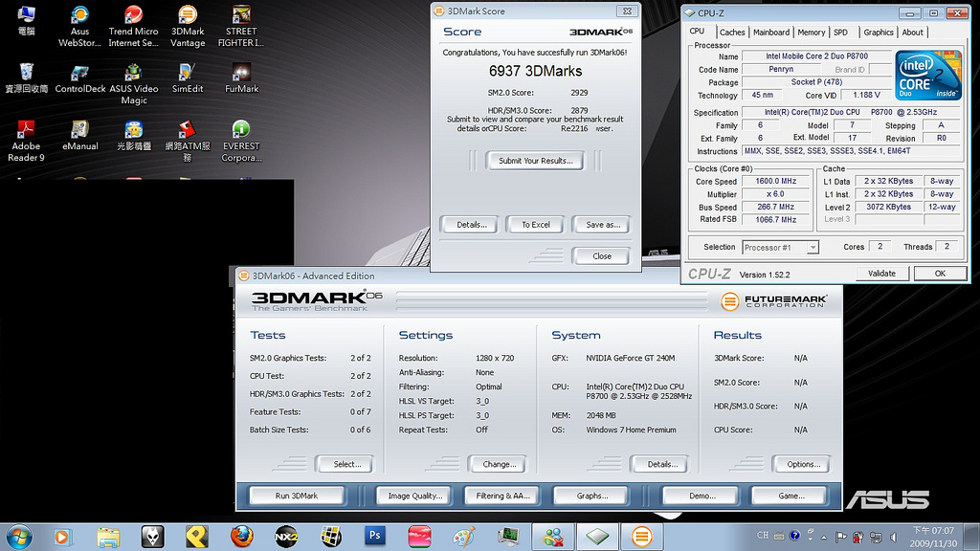This screenshot has height=551, width=980.
Task: Launch EVEREST Corporate desktop shortcut
Action: tap(241, 142)
